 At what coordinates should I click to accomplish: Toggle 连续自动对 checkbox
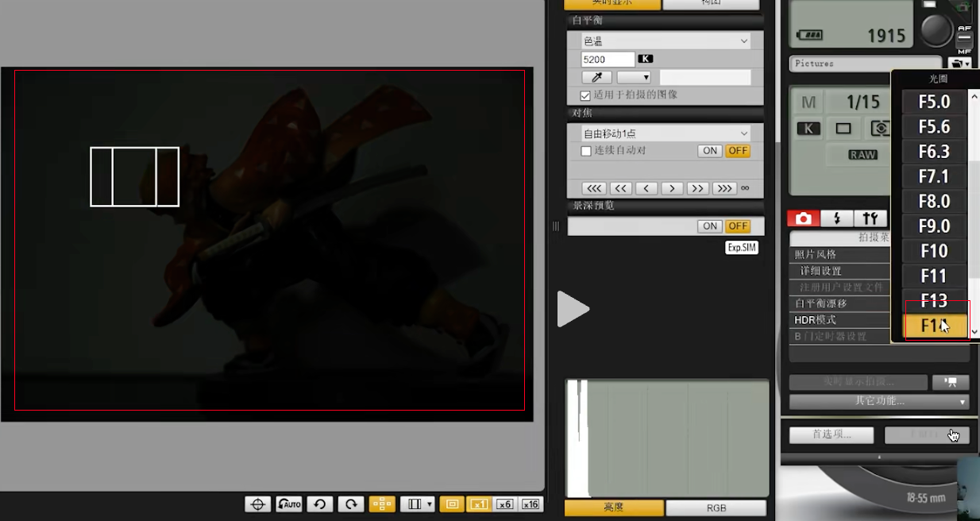click(x=586, y=151)
